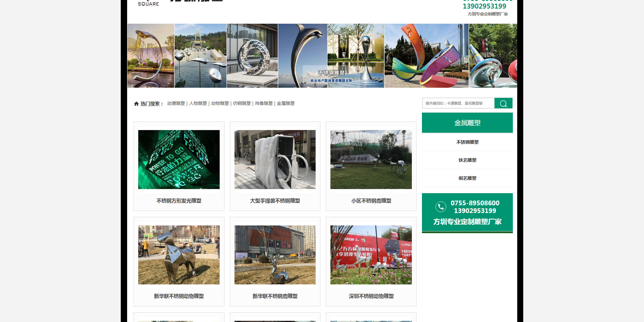This screenshot has width=644, height=322.
Task: Select 铜艺雕塑 in the sidebar menu
Action: [x=467, y=178]
